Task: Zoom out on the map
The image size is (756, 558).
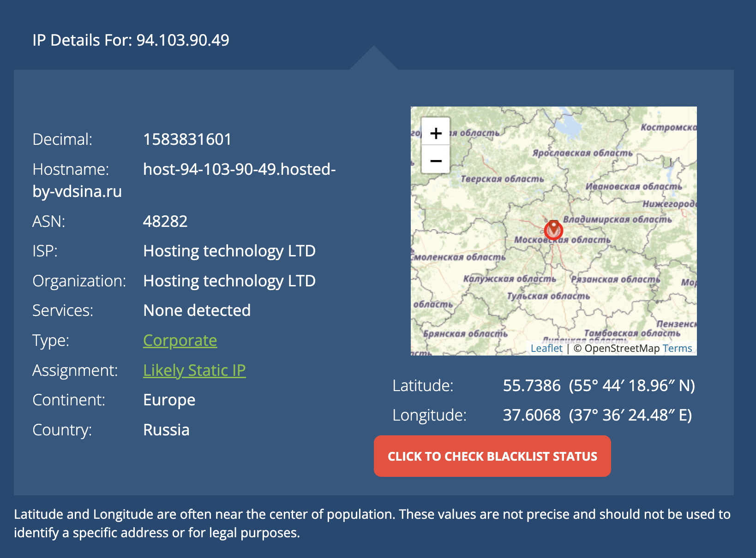Action: click(436, 160)
